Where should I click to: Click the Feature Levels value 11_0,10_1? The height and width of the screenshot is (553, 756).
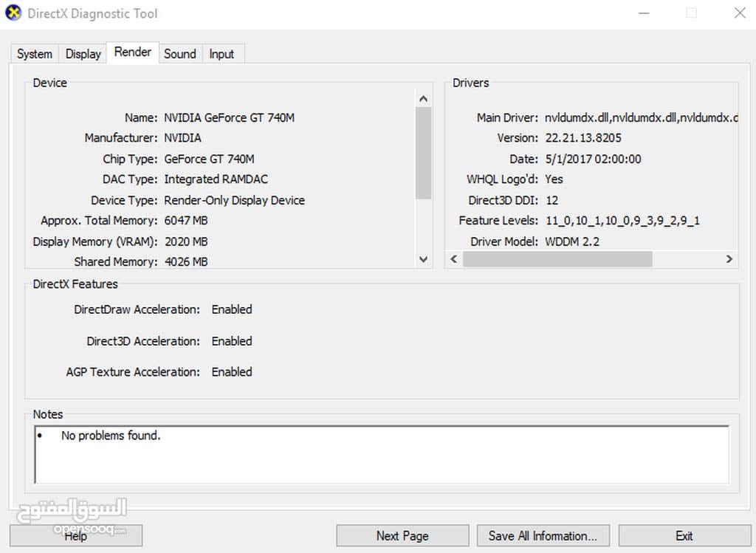(622, 220)
